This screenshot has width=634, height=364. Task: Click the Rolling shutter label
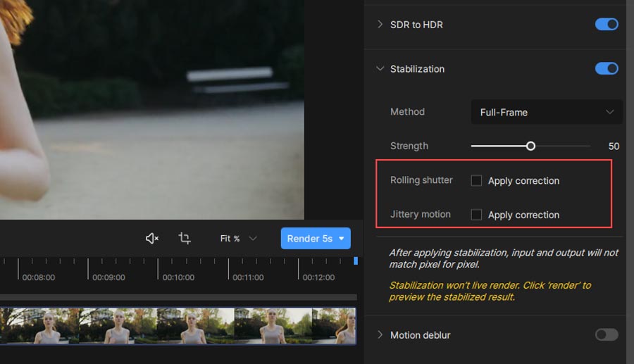[421, 180]
